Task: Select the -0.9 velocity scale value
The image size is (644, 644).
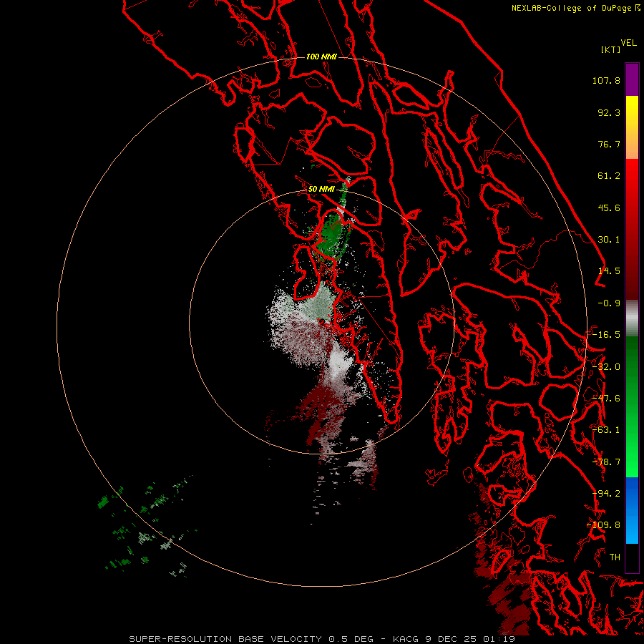Action: tap(609, 303)
